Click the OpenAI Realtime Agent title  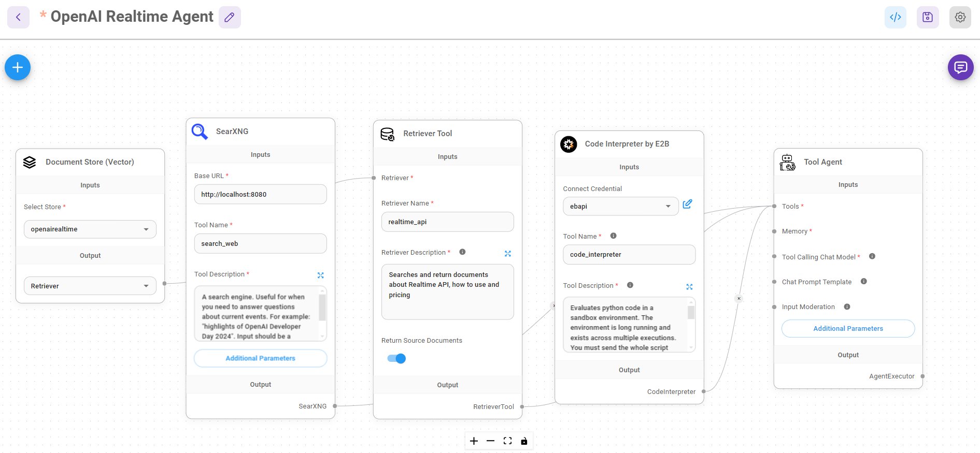(132, 17)
